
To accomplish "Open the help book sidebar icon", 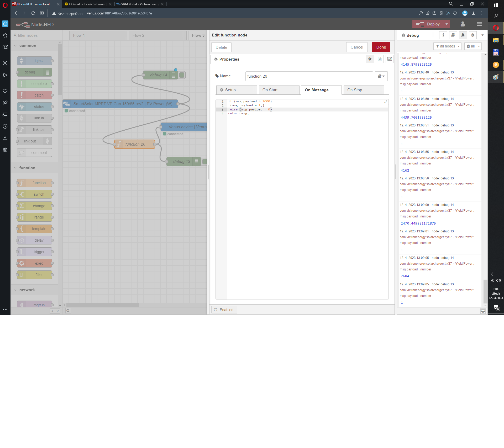I will click(453, 35).
